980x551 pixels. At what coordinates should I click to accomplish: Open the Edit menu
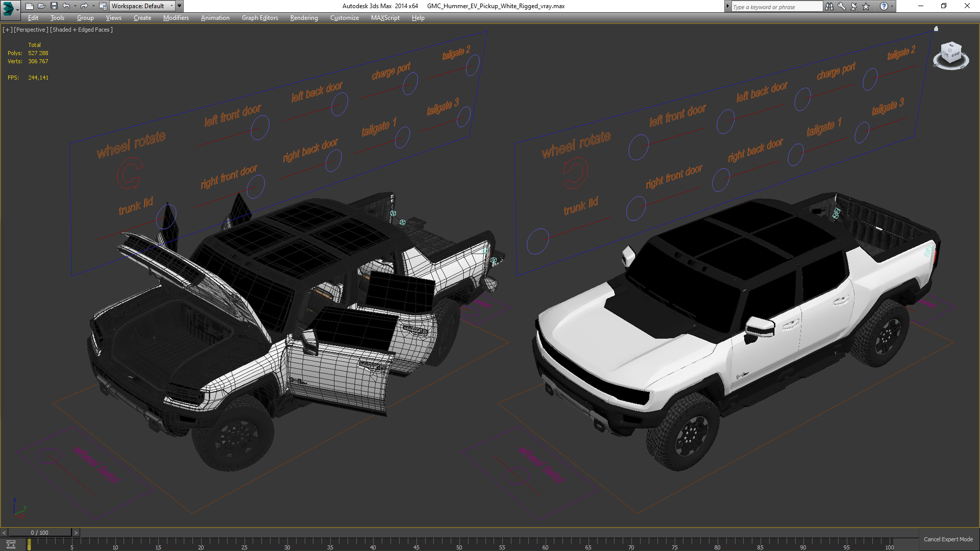33,18
